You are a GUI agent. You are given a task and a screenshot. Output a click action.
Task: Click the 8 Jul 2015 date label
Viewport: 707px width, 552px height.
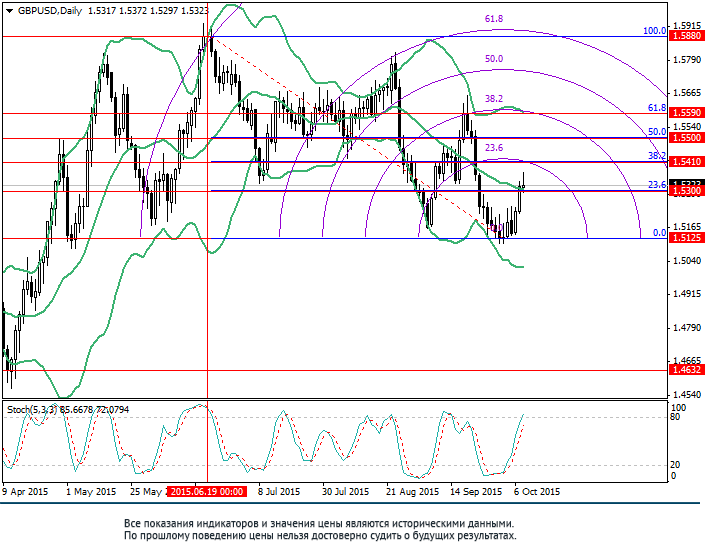[x=279, y=492]
